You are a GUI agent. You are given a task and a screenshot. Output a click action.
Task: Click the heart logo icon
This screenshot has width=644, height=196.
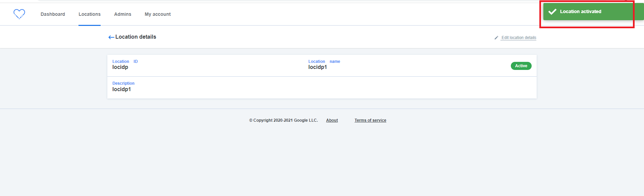(19, 14)
